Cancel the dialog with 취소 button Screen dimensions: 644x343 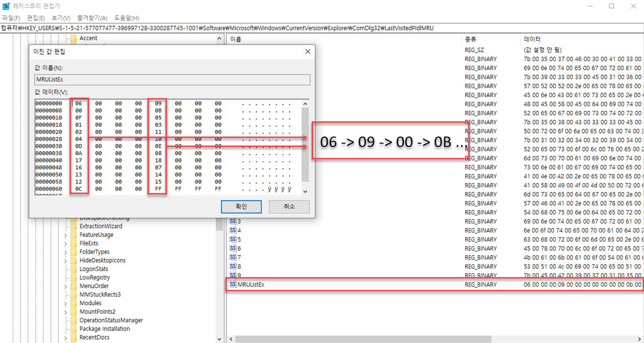289,206
